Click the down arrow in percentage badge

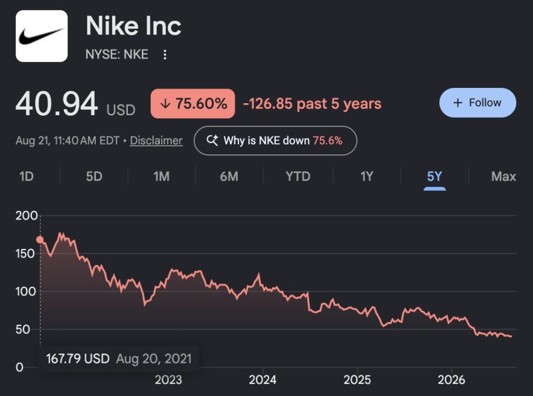click(x=165, y=104)
